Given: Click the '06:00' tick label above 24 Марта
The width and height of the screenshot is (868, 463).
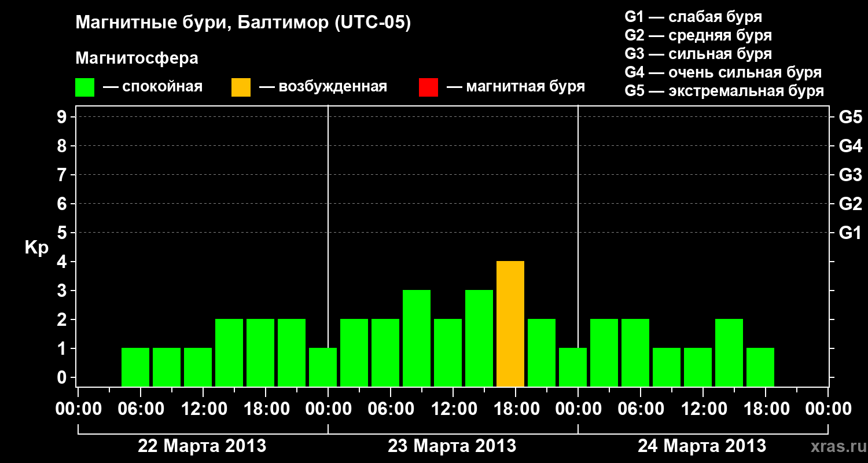Looking at the screenshot, I should point(640,409).
